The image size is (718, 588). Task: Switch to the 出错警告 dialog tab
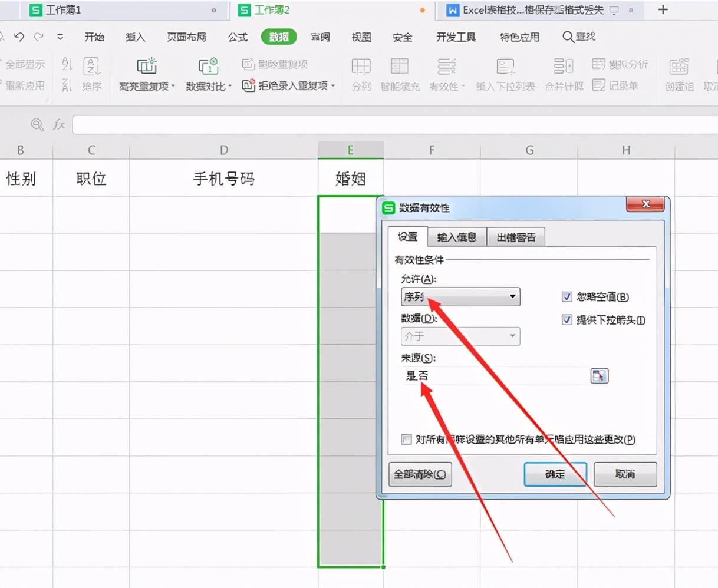coord(516,237)
